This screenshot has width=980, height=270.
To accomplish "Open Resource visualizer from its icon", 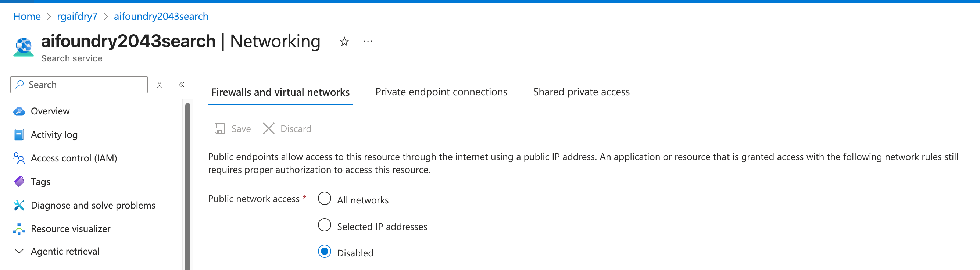I will click(x=19, y=229).
